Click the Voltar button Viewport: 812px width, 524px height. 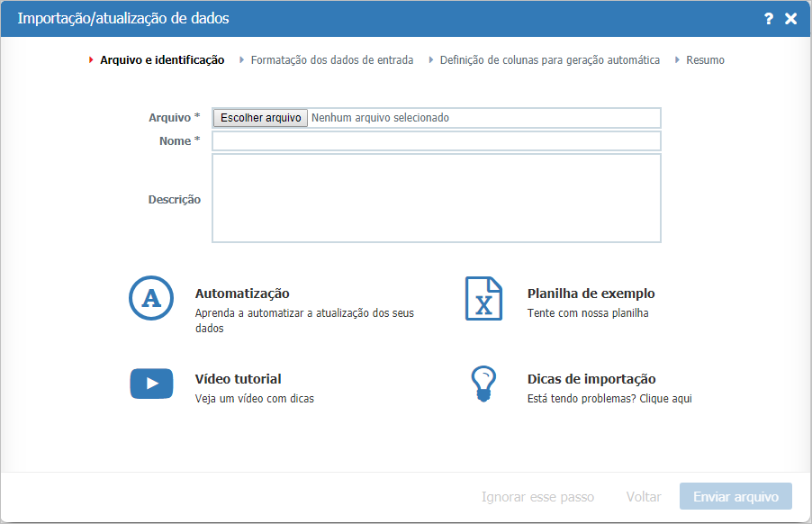coord(643,496)
